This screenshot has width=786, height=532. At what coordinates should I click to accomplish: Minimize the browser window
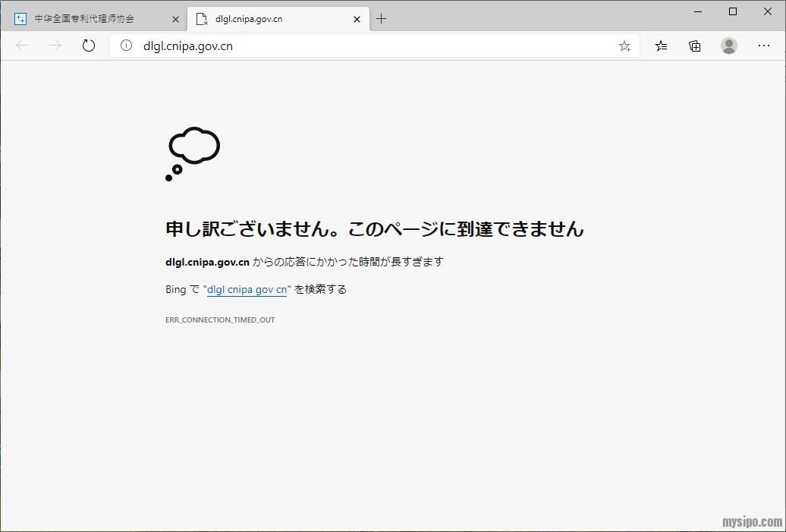coord(698,11)
